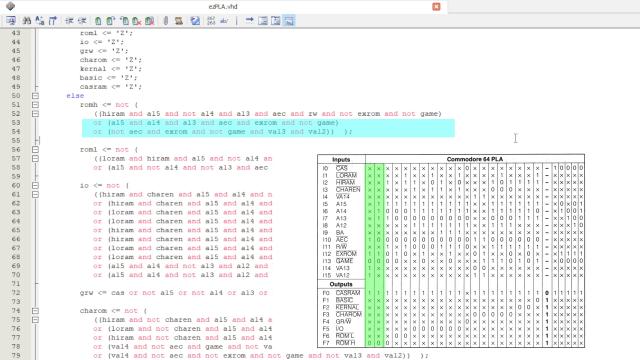The width and height of the screenshot is (640, 360).
Task: Click the right arrow toolbar icon
Action: point(249,20)
